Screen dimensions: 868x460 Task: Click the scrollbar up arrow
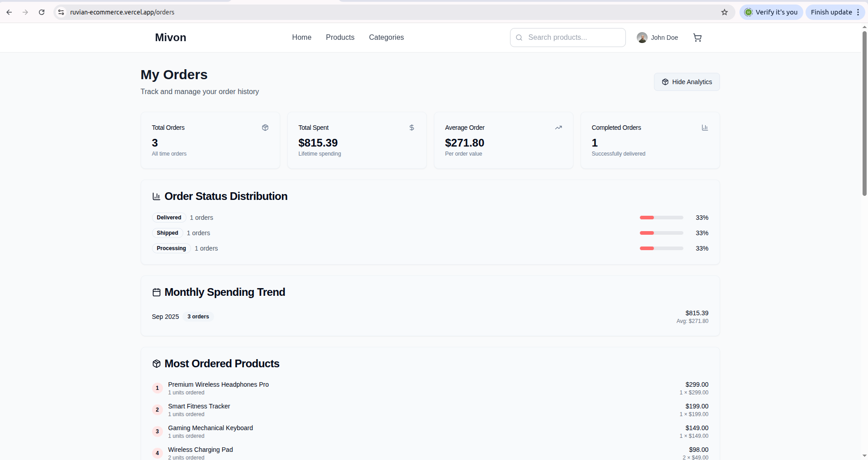(x=864, y=27)
